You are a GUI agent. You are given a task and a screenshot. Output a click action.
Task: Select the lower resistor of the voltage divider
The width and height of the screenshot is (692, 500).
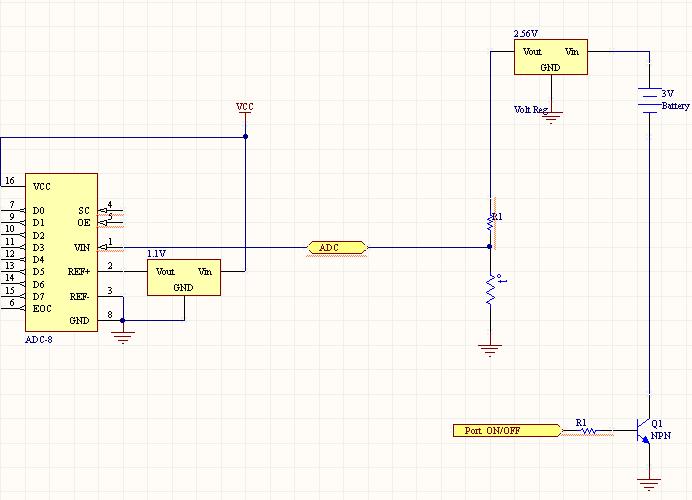pos(490,289)
